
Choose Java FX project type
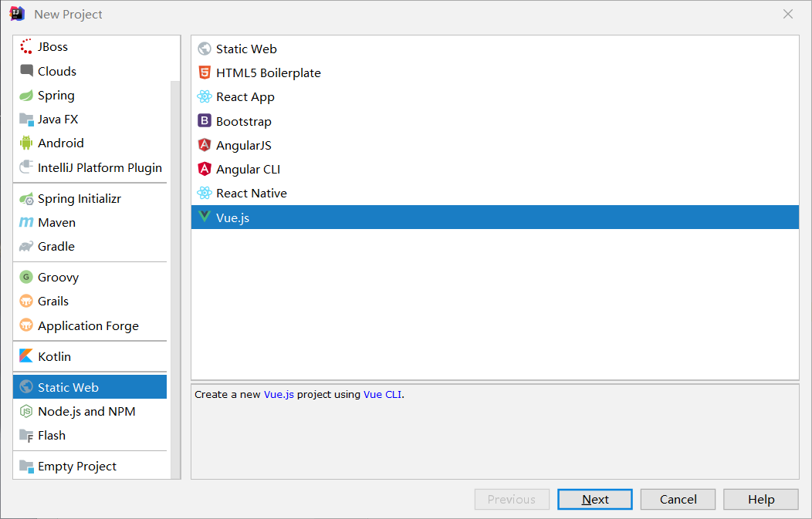pos(91,119)
